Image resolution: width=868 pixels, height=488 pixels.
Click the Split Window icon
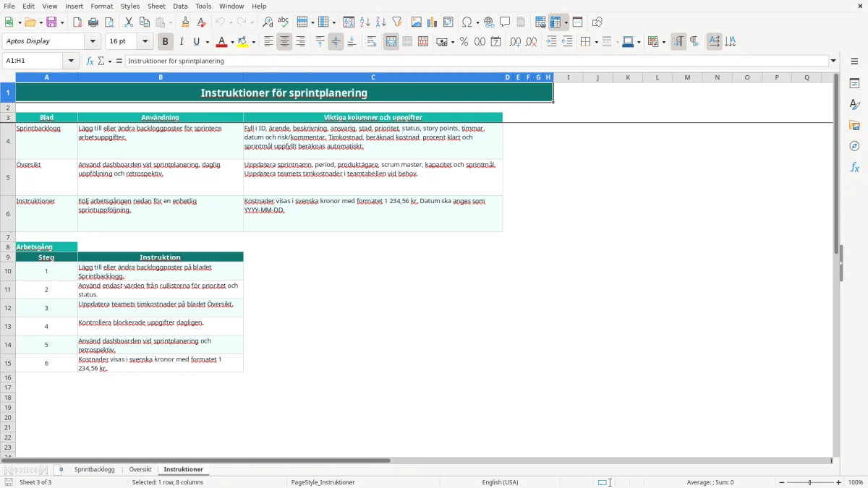point(577,22)
